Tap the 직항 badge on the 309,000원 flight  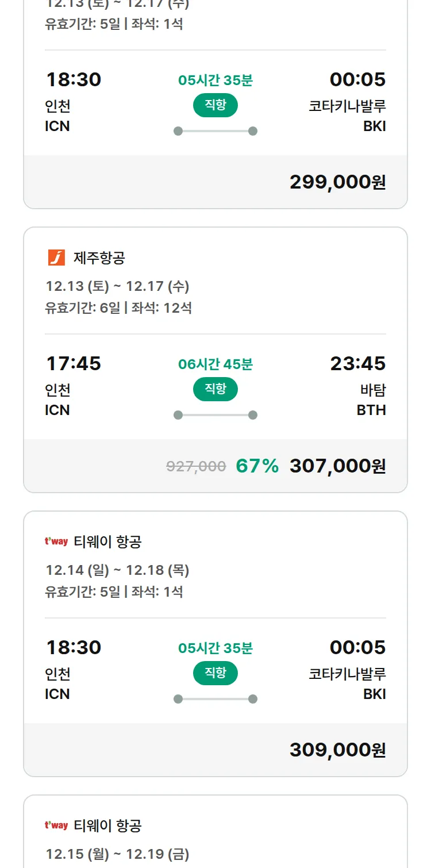[x=215, y=673]
